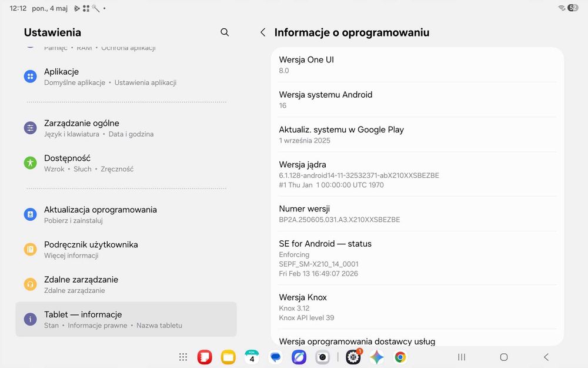Tap the Wi-Fi status icon

[562, 8]
